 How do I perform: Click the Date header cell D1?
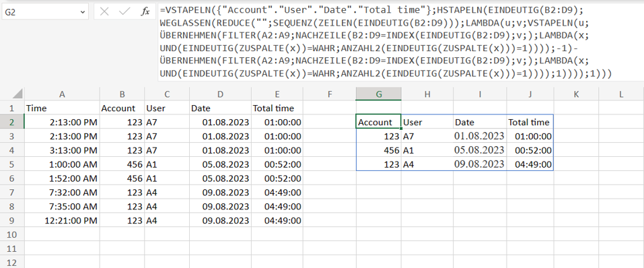pos(220,108)
